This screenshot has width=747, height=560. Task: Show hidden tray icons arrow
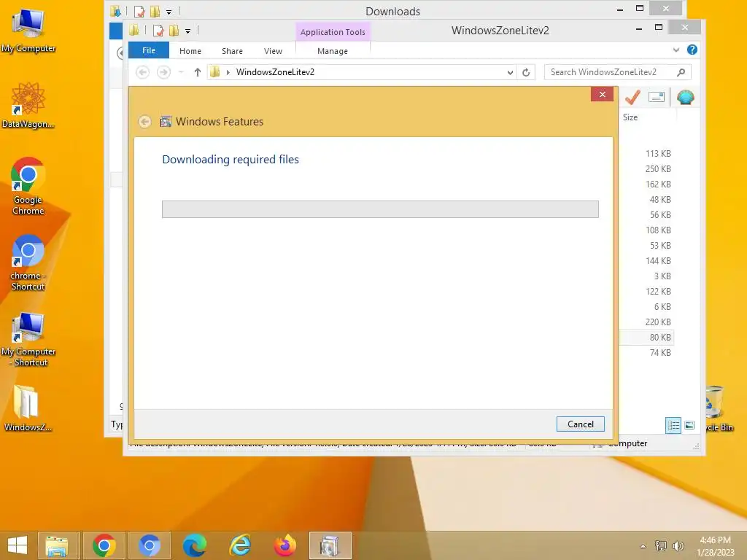point(643,546)
